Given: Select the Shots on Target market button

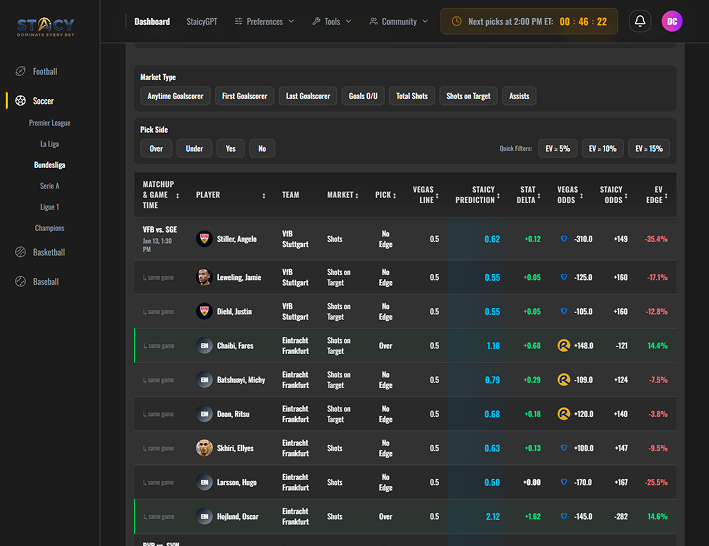Looking at the screenshot, I should pos(468,96).
